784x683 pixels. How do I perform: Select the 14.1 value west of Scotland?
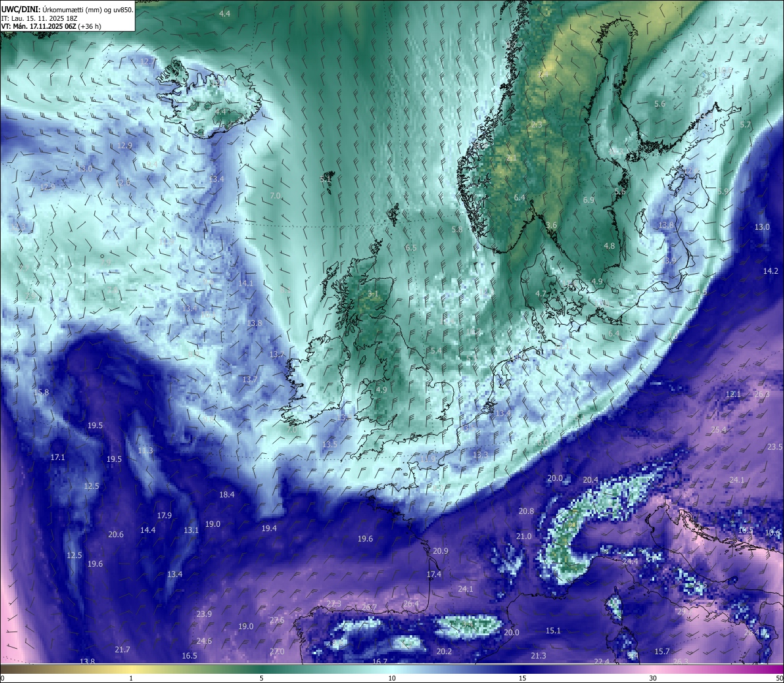pyautogui.click(x=246, y=284)
